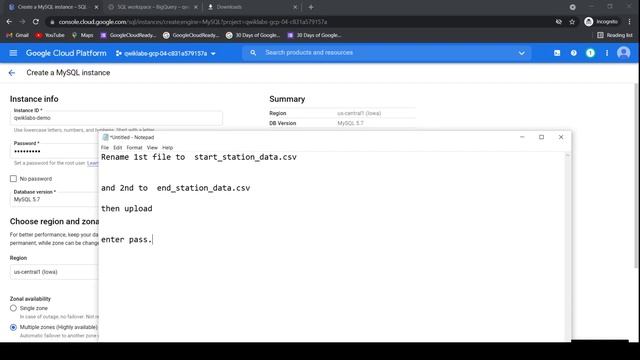This screenshot has width=640, height=360.
Task: Open first GoogleCloudReady bookmark
Action: click(128, 35)
